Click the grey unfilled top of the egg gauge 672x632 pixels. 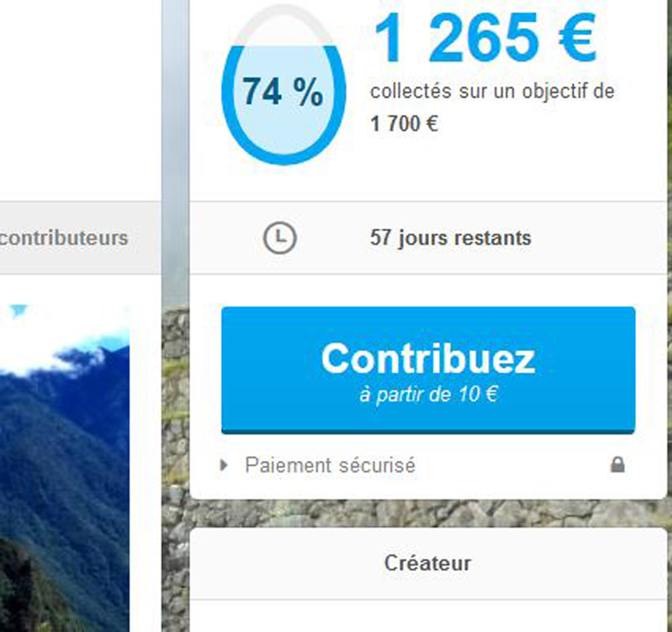coord(283,24)
